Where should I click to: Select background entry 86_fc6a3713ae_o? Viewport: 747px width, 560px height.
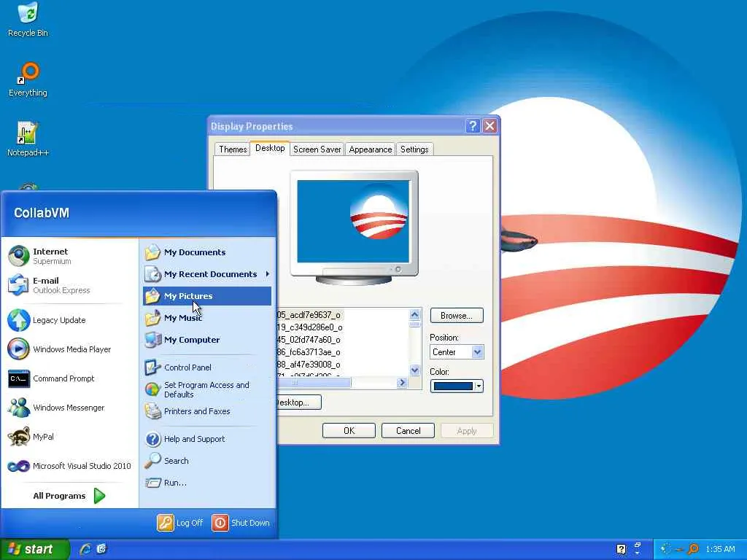(309, 352)
